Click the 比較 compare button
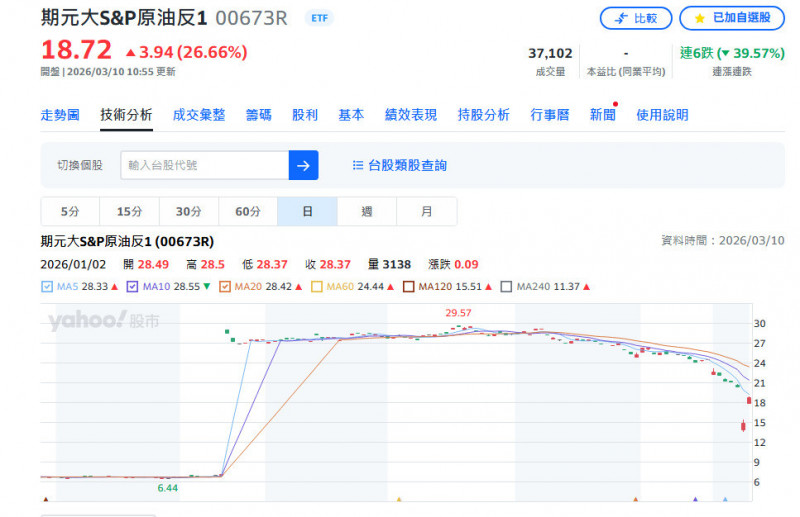800x517 pixels. 636,18
